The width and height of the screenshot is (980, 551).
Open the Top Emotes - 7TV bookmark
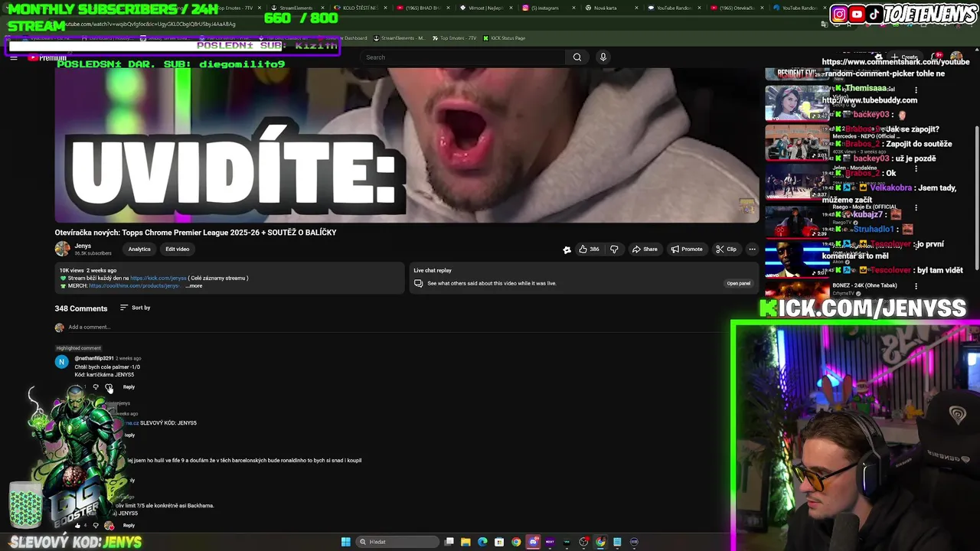point(454,38)
